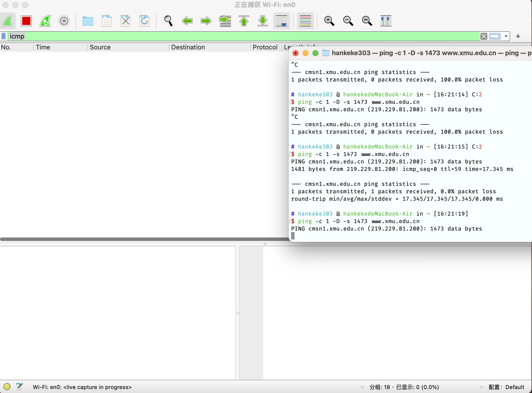Sort by the Time column header
The image size is (532, 393).
pyautogui.click(x=61, y=47)
